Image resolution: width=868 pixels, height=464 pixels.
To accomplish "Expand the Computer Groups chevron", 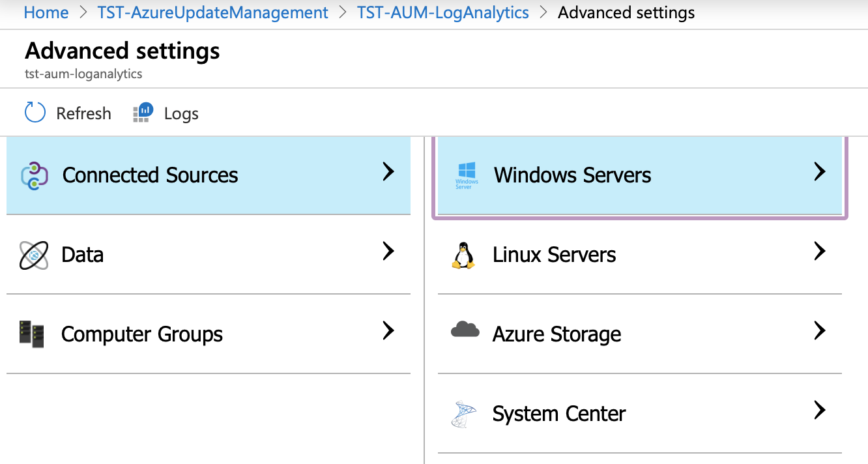I will 388,330.
